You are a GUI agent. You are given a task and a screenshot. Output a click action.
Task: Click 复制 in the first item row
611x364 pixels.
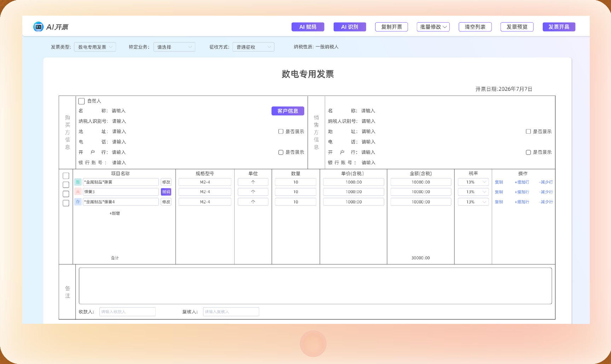[x=499, y=182]
